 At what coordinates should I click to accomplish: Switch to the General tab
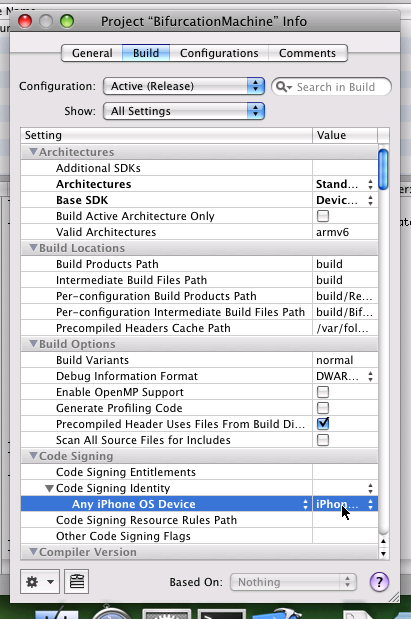(x=92, y=53)
